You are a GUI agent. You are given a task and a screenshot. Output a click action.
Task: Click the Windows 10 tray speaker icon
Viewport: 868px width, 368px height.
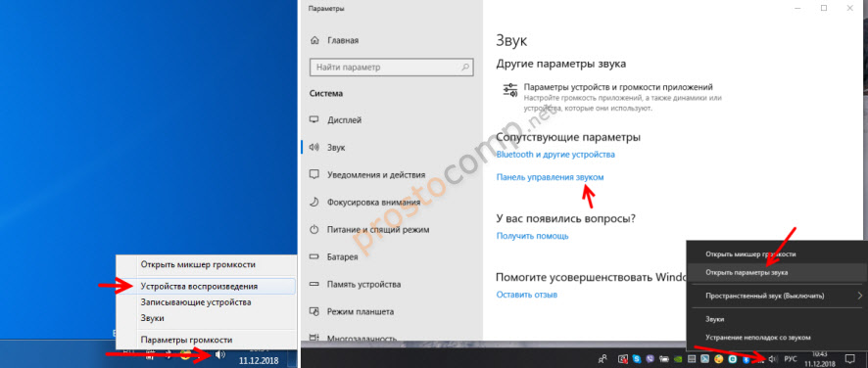point(773,359)
